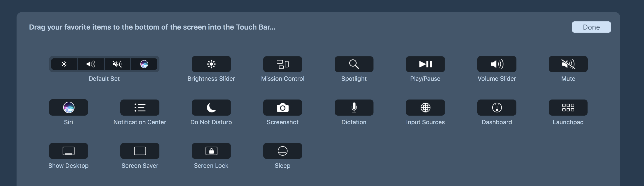Click the Brightness Slider icon
The width and height of the screenshot is (644, 186).
[211, 64]
